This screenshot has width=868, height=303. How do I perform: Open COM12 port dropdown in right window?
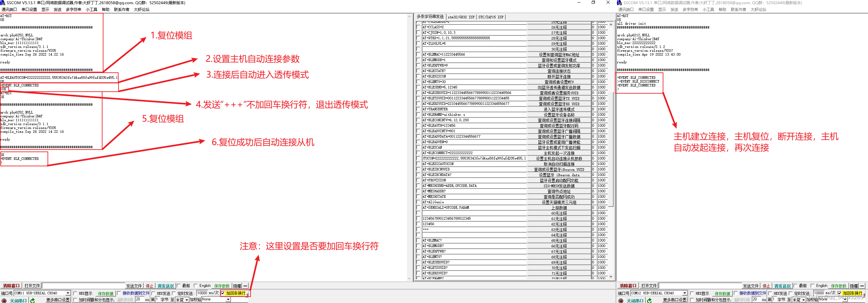685,293
